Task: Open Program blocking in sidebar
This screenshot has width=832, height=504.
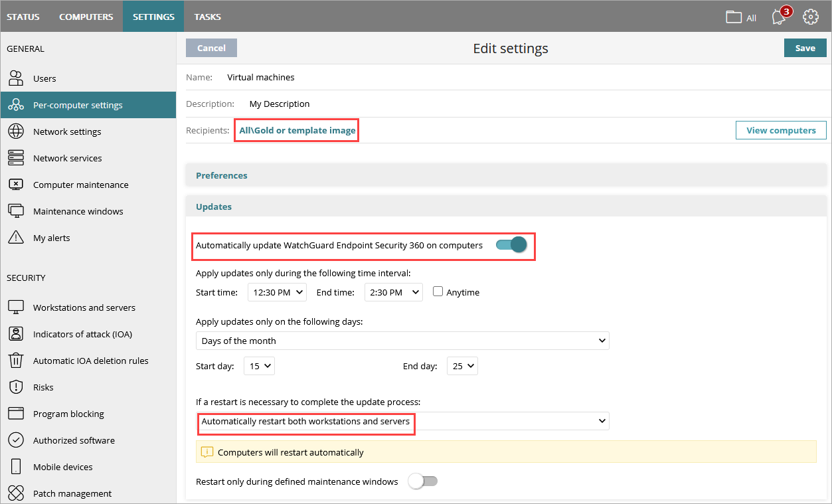Action: [x=88, y=414]
